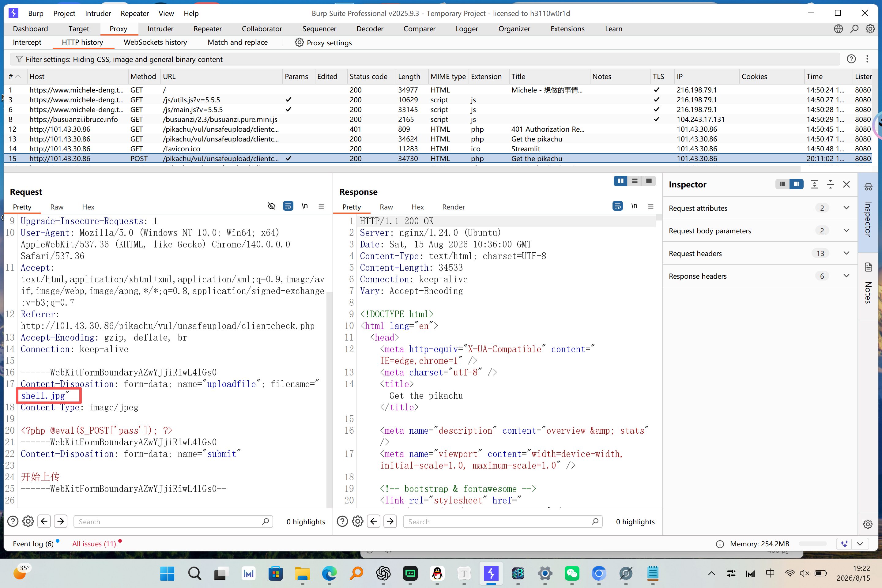Sort the history by Status code

click(x=371, y=77)
